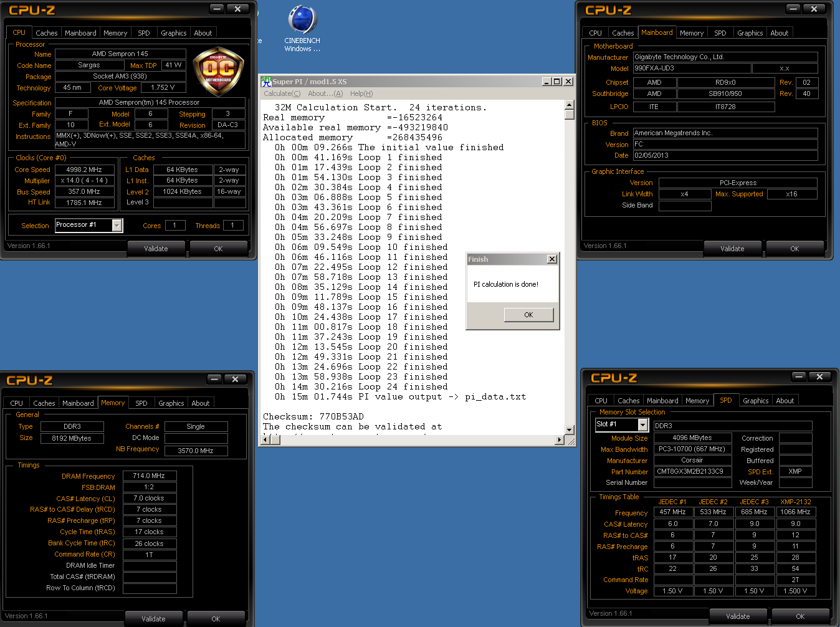Select CPU tab in top-right CPU-Z window

(595, 33)
